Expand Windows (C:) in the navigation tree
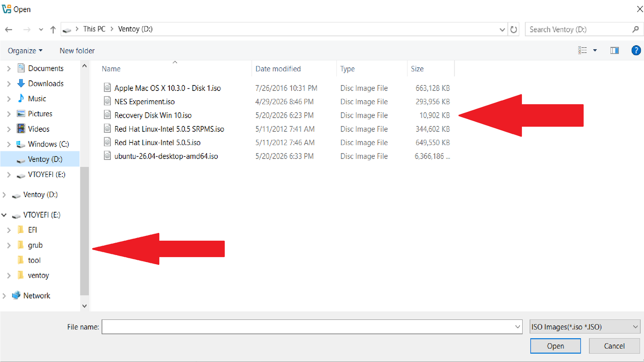The image size is (644, 362). pyautogui.click(x=9, y=144)
